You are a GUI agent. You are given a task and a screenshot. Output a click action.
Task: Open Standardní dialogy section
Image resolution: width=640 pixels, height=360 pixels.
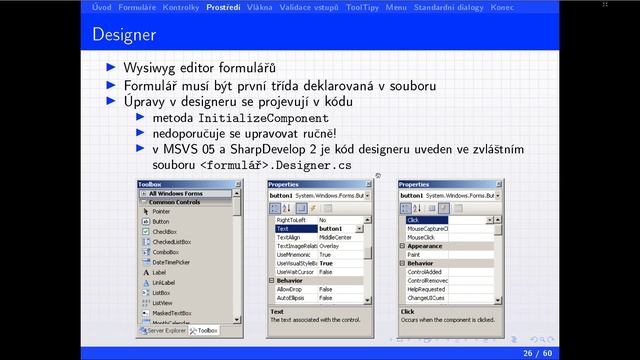(449, 7)
